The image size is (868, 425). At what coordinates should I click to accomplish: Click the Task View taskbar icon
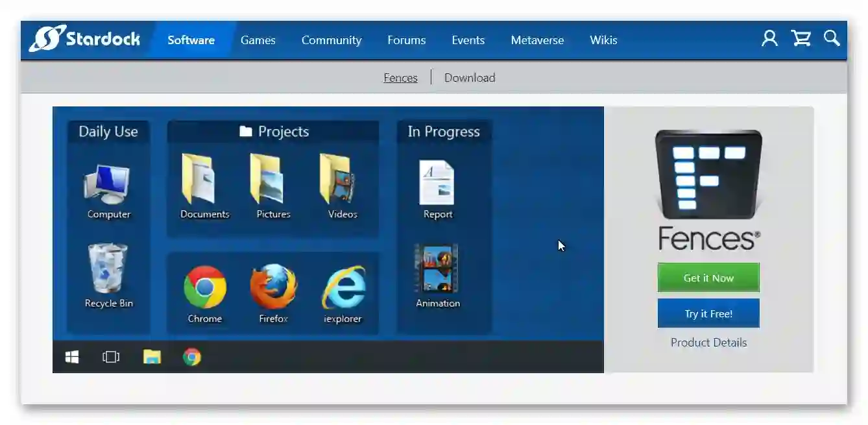click(111, 357)
